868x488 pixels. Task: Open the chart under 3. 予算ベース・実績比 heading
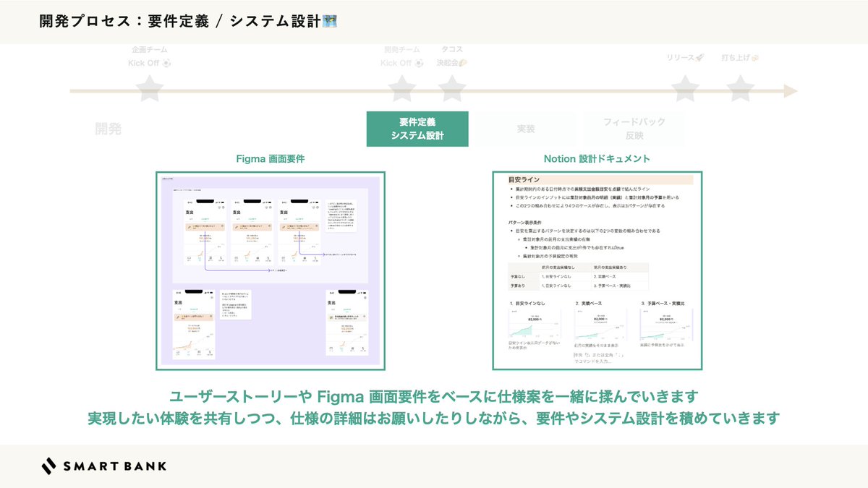(667, 325)
